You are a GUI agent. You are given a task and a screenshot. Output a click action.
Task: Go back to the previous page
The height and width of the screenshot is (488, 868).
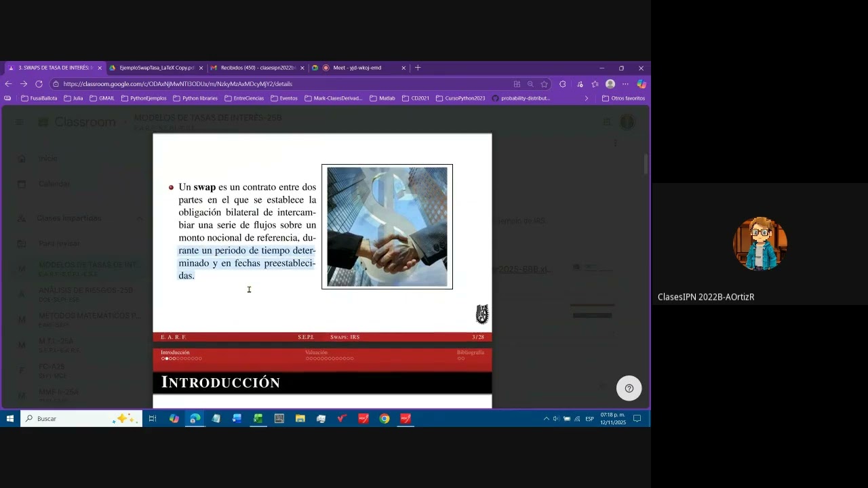point(8,84)
